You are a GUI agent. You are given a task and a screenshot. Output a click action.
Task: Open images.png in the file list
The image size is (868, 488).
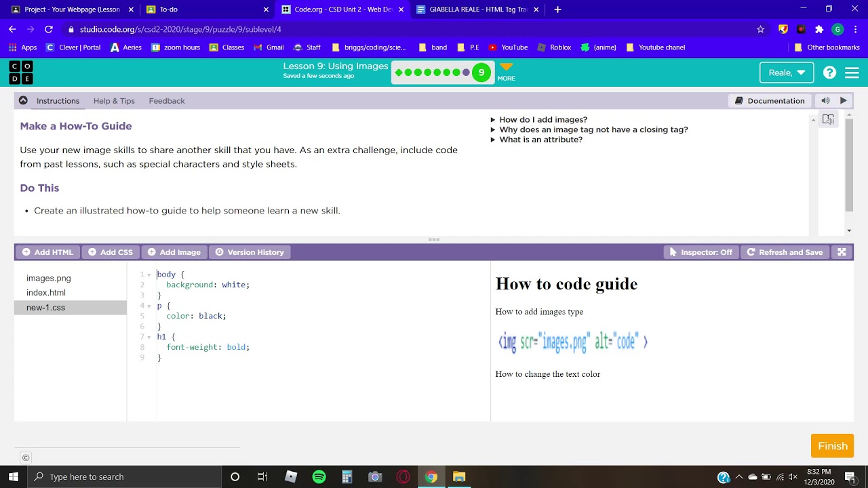[49, 279]
